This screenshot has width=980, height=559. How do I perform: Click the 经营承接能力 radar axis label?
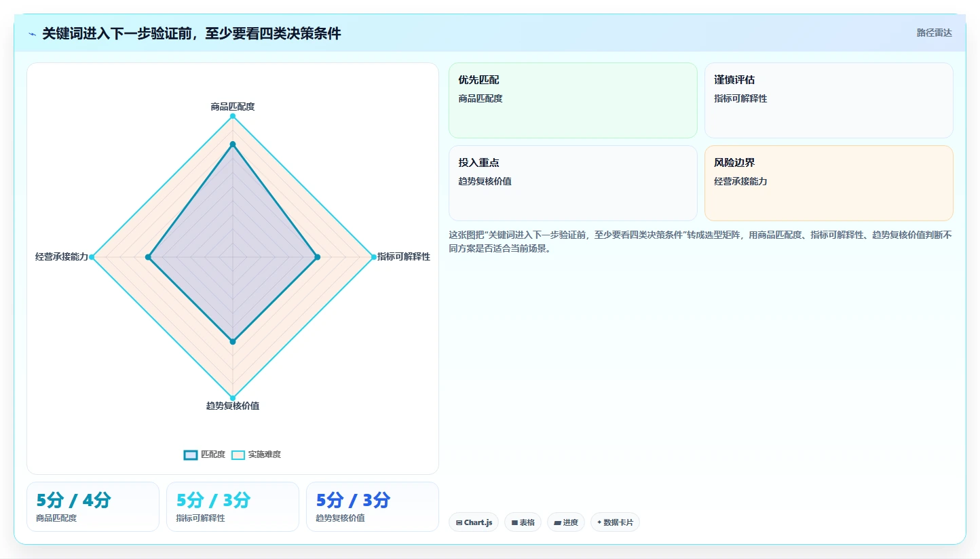coord(62,256)
